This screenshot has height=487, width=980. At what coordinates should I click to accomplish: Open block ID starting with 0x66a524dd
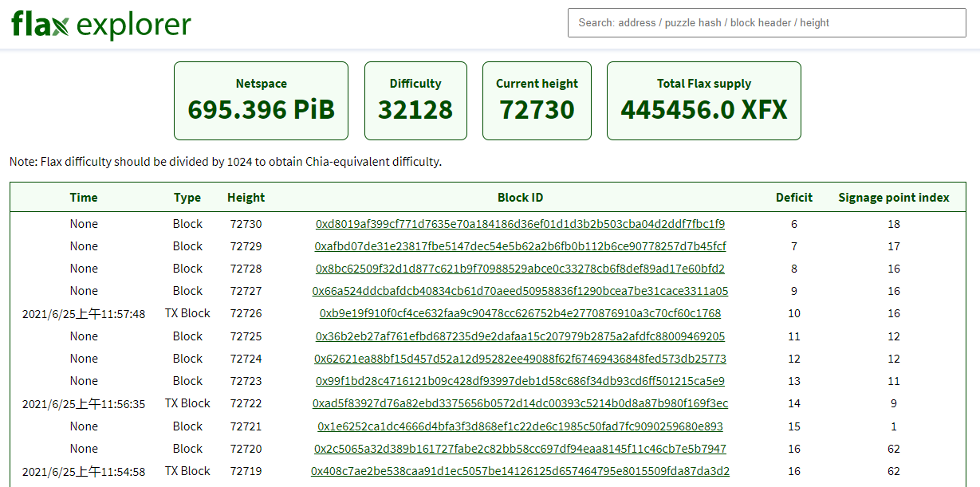coord(520,291)
